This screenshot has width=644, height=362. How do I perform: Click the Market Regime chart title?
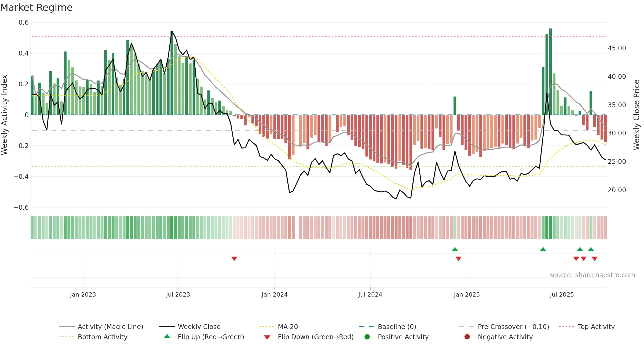coord(36,8)
